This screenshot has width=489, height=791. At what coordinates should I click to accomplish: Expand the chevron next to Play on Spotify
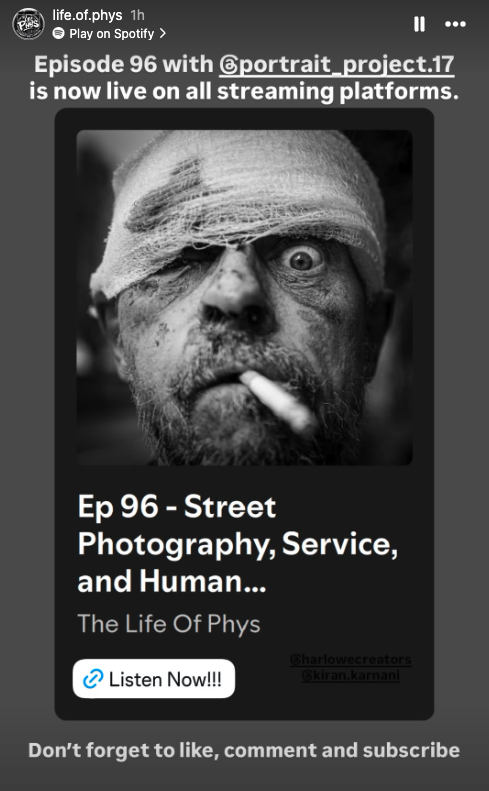click(x=162, y=33)
